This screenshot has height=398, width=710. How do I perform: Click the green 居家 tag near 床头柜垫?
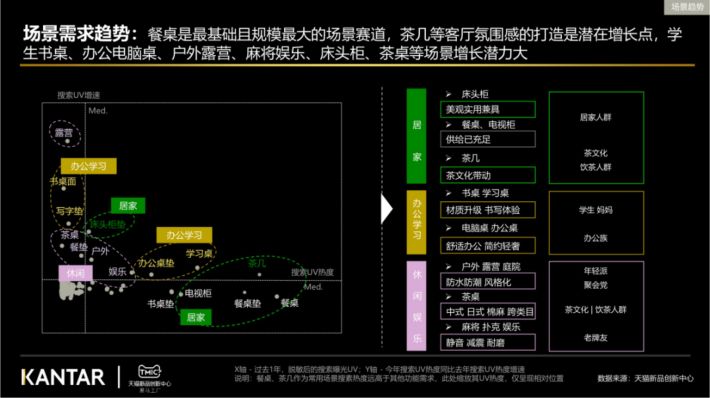[x=128, y=206]
